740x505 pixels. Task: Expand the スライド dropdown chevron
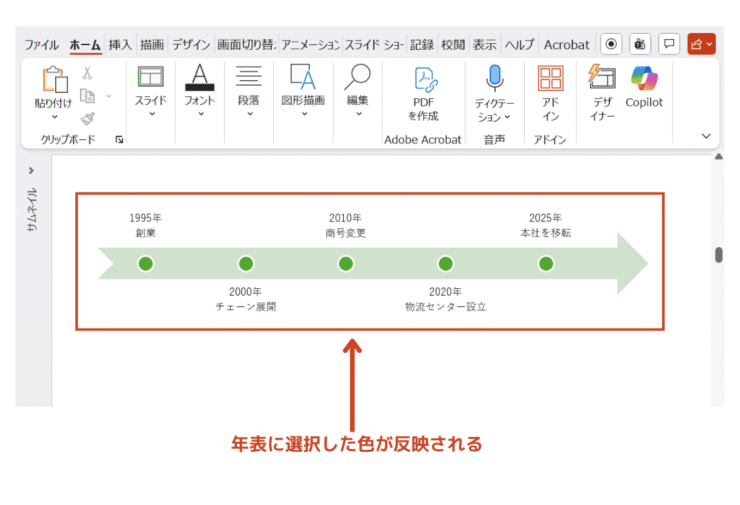152,114
